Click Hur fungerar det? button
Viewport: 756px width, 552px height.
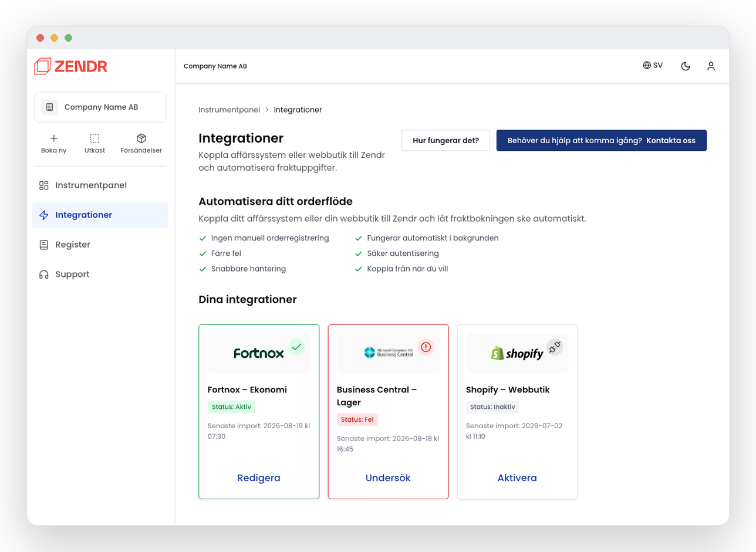pyautogui.click(x=446, y=141)
